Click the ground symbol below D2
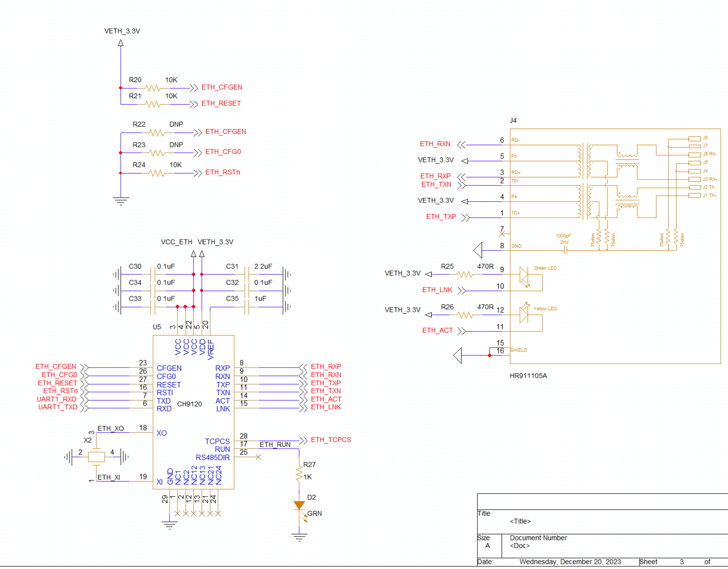 click(299, 537)
